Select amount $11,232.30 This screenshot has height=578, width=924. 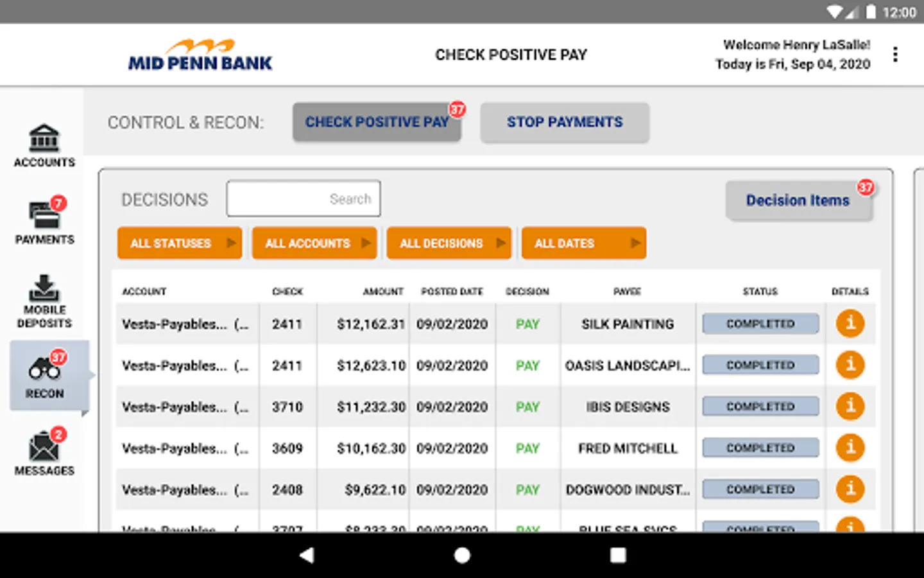tap(371, 407)
